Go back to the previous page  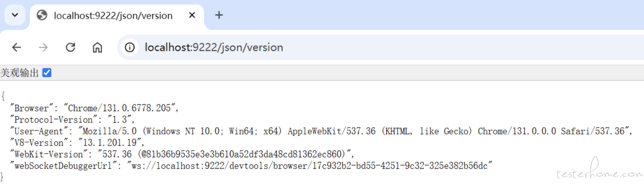click(x=16, y=47)
